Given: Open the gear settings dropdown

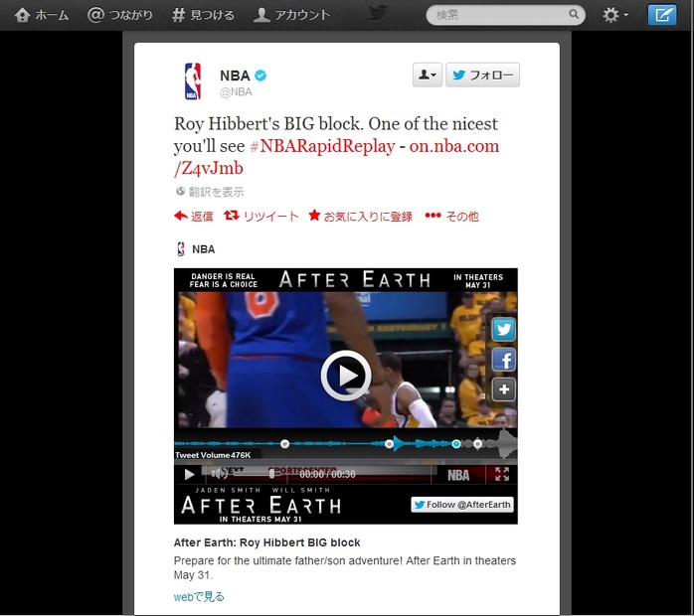Looking at the screenshot, I should (x=615, y=15).
